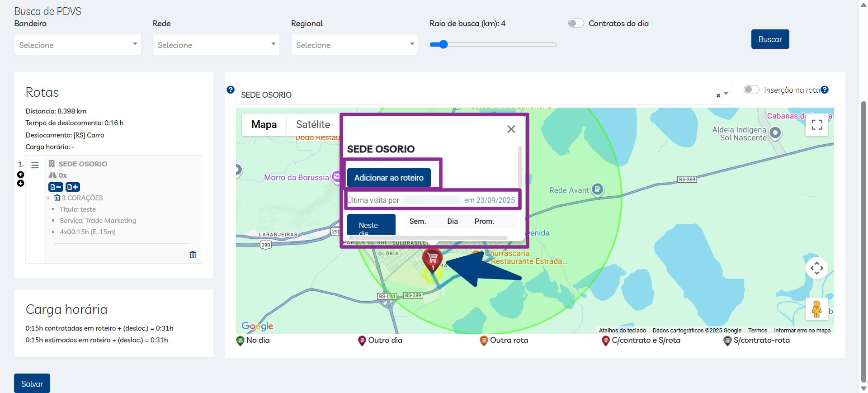Move SEDE OSORIO stop up in route

click(20, 175)
